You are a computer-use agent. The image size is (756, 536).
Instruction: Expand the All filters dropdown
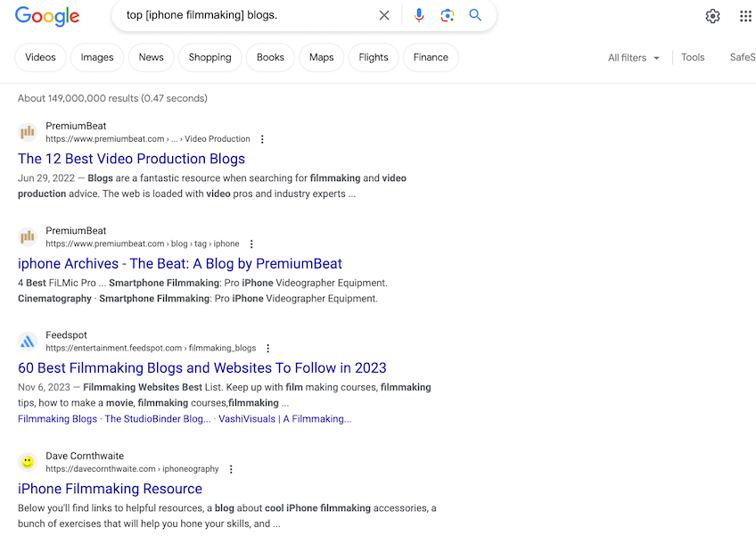tap(633, 58)
